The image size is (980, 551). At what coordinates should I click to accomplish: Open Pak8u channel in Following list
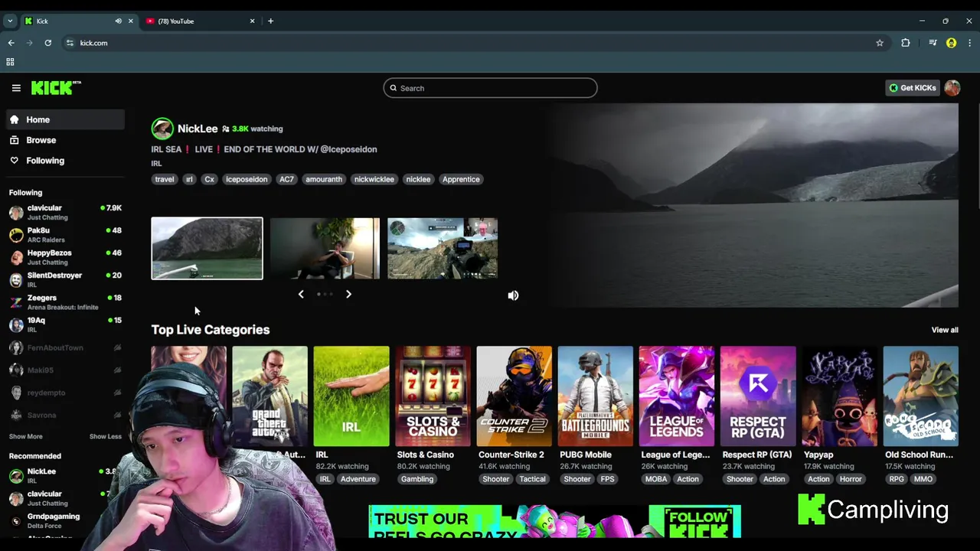66,235
